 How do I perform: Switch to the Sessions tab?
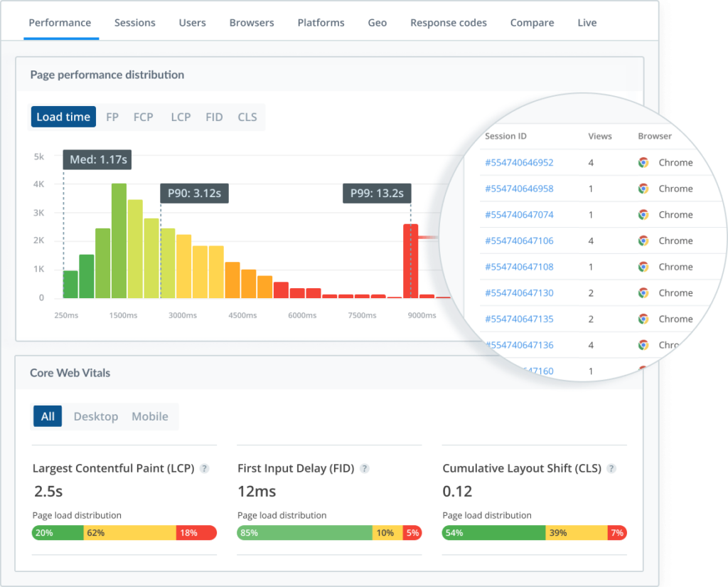(134, 23)
